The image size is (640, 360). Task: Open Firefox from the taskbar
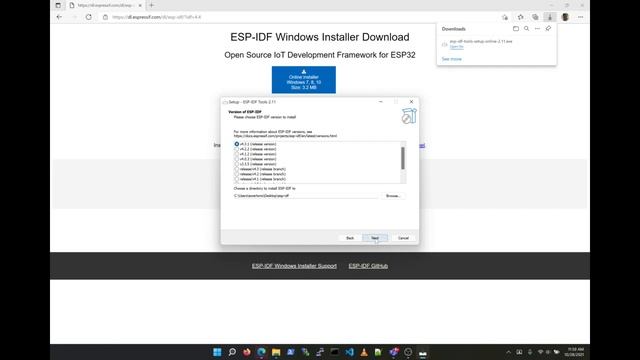coord(247,352)
